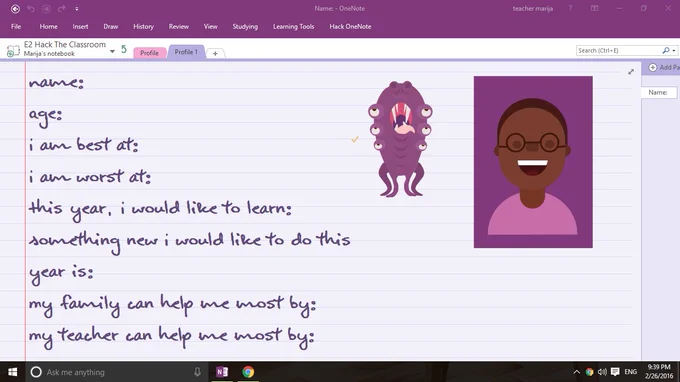The width and height of the screenshot is (680, 382).
Task: Click the green sync/undo arrow by the notebook name
Action: 124,49
